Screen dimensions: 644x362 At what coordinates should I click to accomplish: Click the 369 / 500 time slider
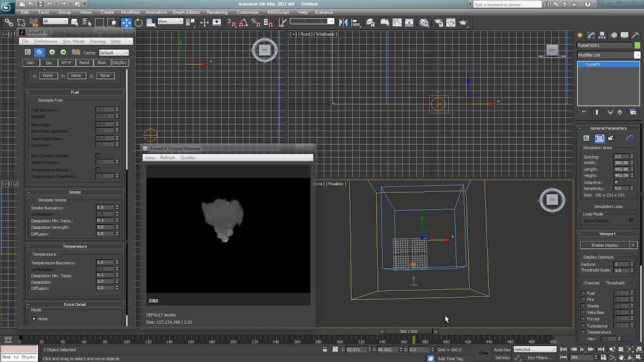point(409,331)
